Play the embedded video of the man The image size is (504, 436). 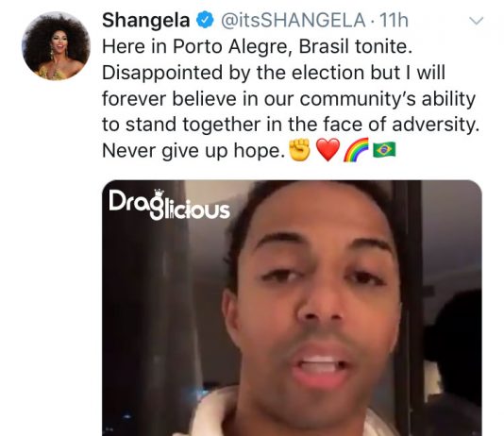[292, 308]
